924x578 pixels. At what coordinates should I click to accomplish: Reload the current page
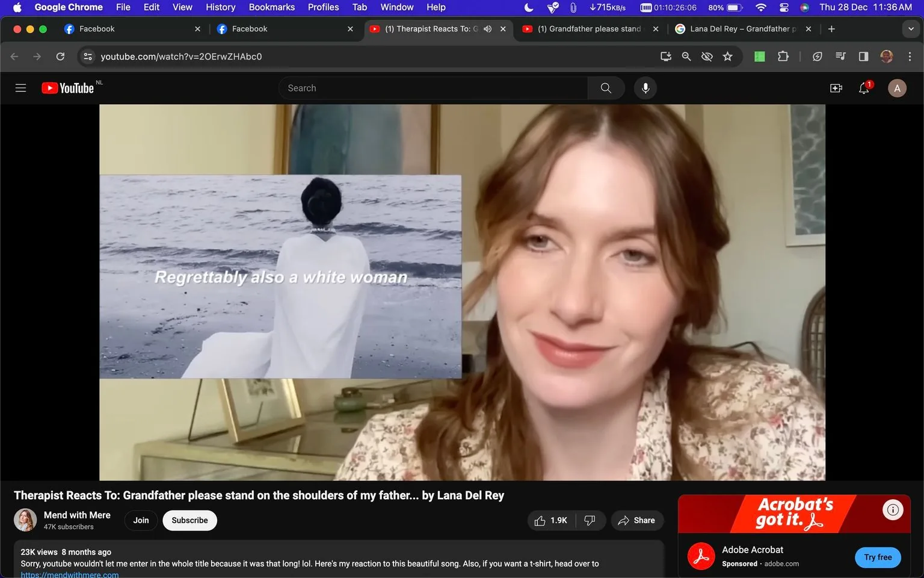pyautogui.click(x=60, y=56)
